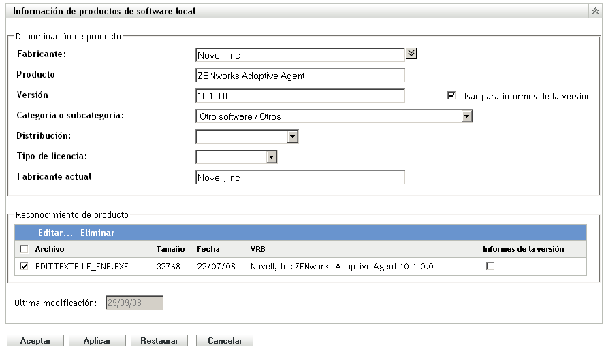Toggle the select-all checkbox in table header
This screenshot has width=606, height=364.
tap(24, 249)
